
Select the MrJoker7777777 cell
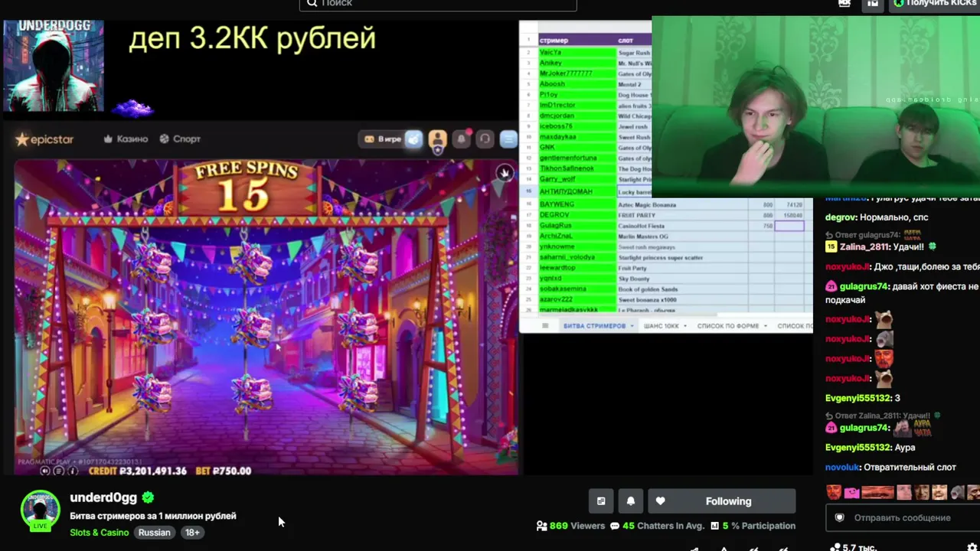[x=577, y=73]
